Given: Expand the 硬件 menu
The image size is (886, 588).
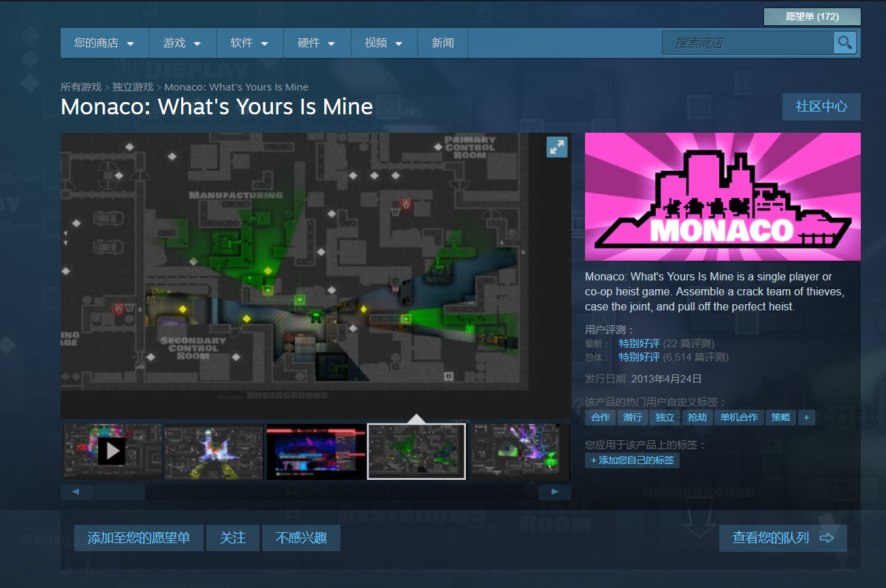Looking at the screenshot, I should pos(317,43).
